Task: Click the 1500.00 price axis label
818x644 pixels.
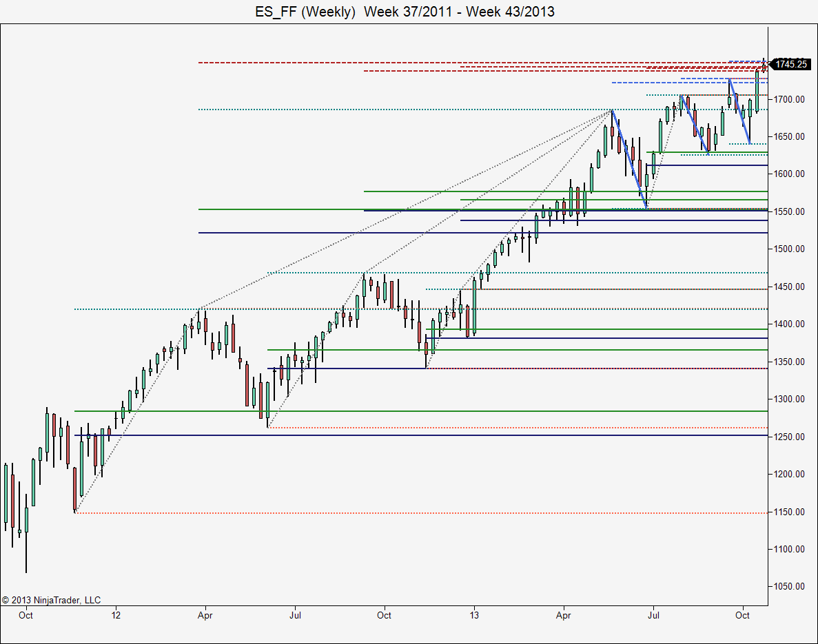Action: [789, 249]
